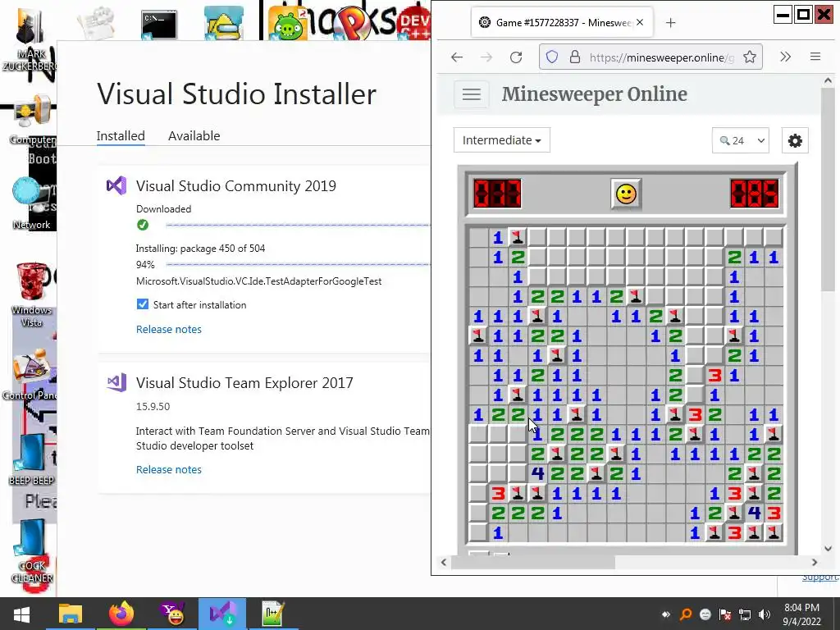840x630 pixels.
Task: Close the Minesweeper Game tab
Action: coord(640,22)
